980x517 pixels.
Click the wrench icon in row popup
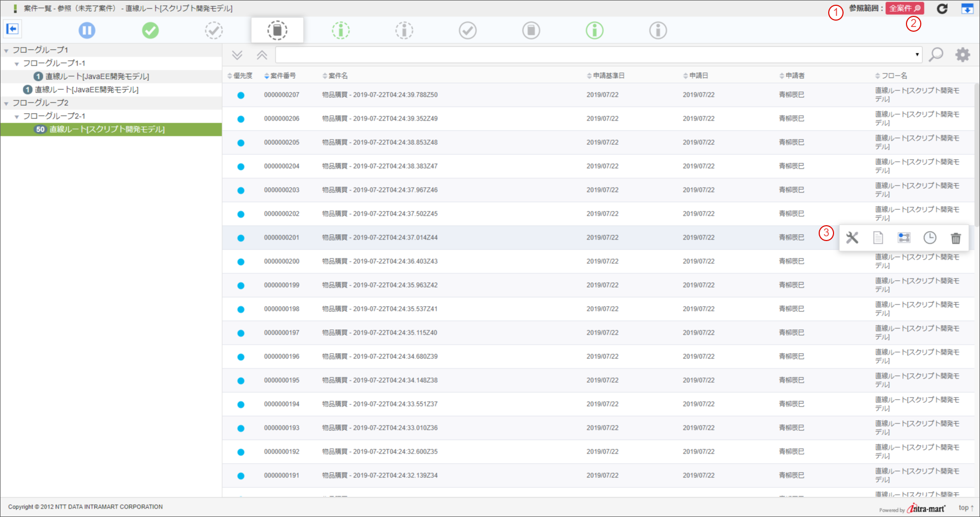click(x=852, y=238)
